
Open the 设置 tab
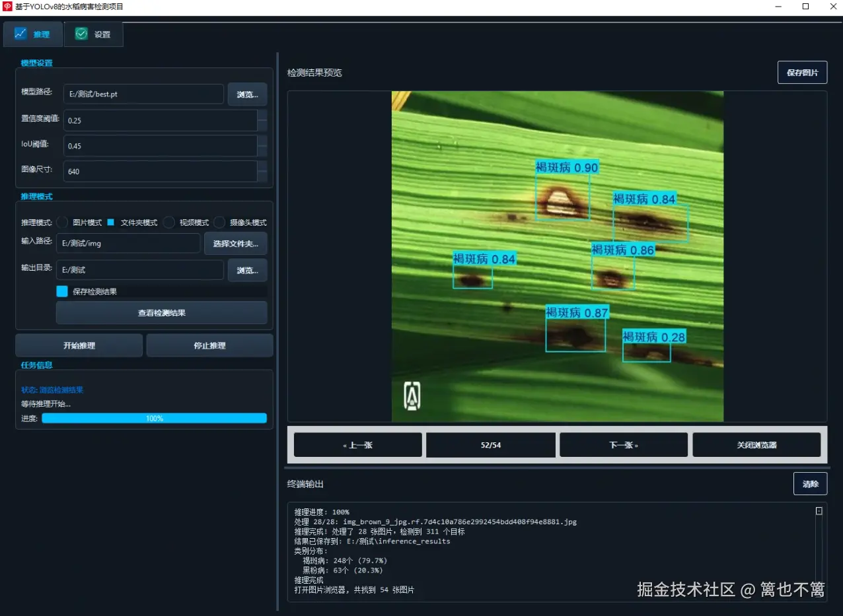click(x=93, y=34)
